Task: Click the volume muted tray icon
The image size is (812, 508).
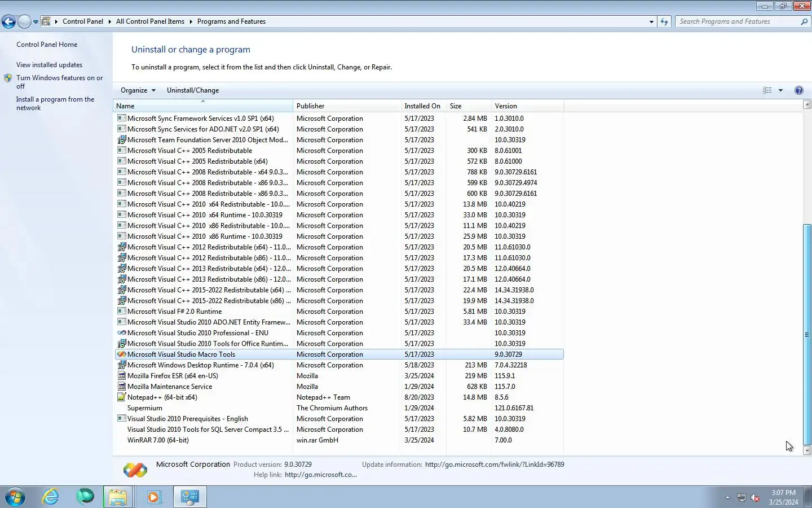Action: (755, 497)
